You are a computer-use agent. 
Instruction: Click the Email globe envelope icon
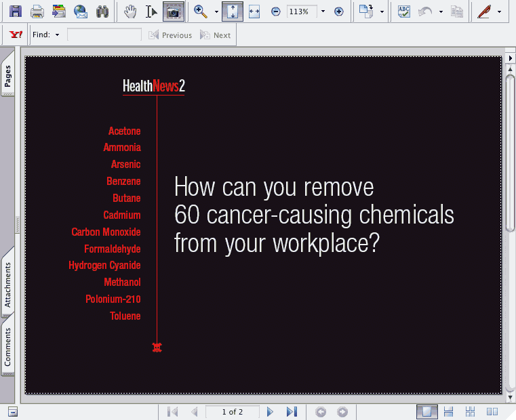click(x=81, y=12)
